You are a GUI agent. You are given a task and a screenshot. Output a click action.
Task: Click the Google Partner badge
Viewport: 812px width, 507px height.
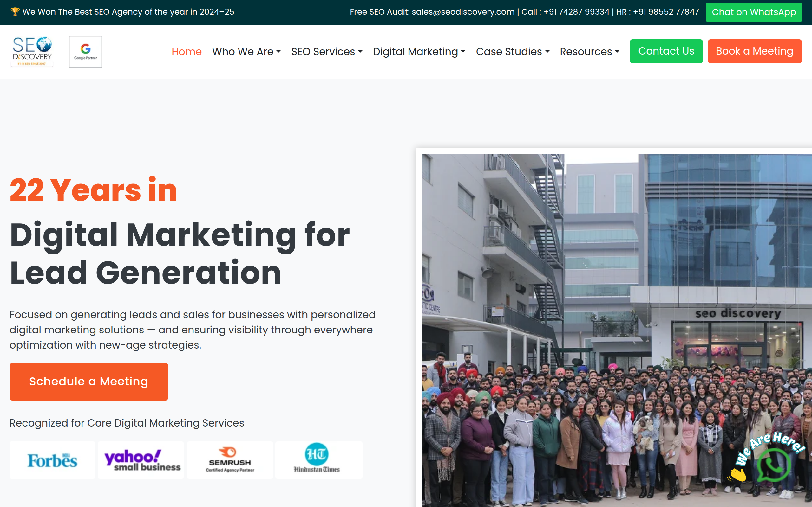pyautogui.click(x=85, y=51)
